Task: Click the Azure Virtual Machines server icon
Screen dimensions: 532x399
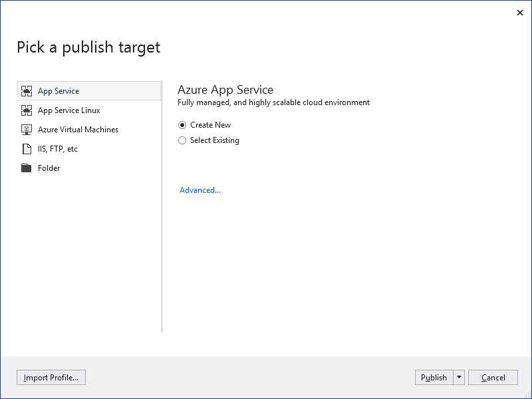Action: click(x=27, y=129)
